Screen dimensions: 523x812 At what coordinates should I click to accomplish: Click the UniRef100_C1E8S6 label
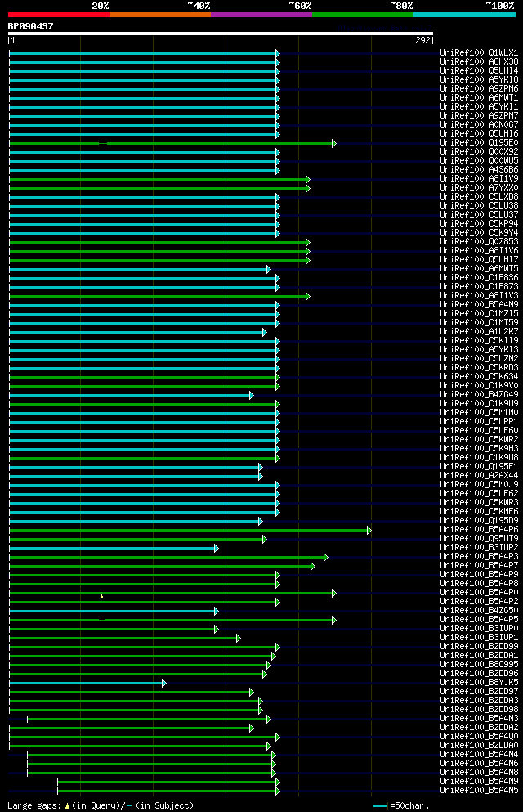click(x=479, y=278)
